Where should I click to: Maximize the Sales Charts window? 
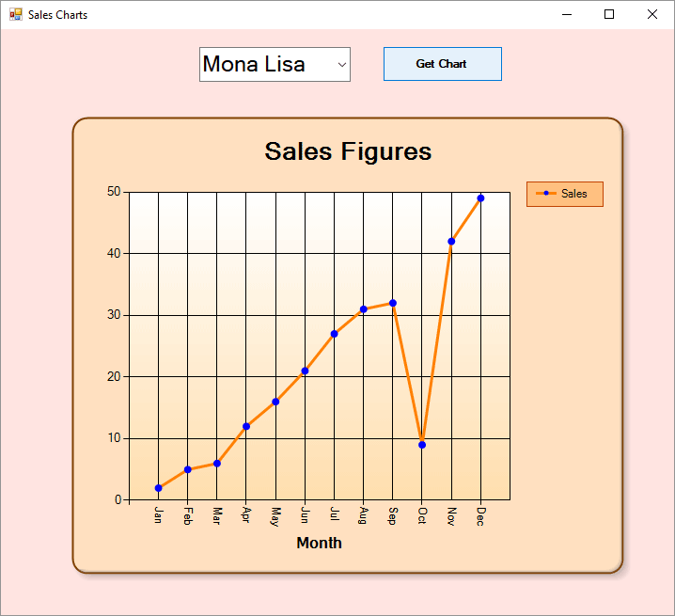[x=609, y=14]
